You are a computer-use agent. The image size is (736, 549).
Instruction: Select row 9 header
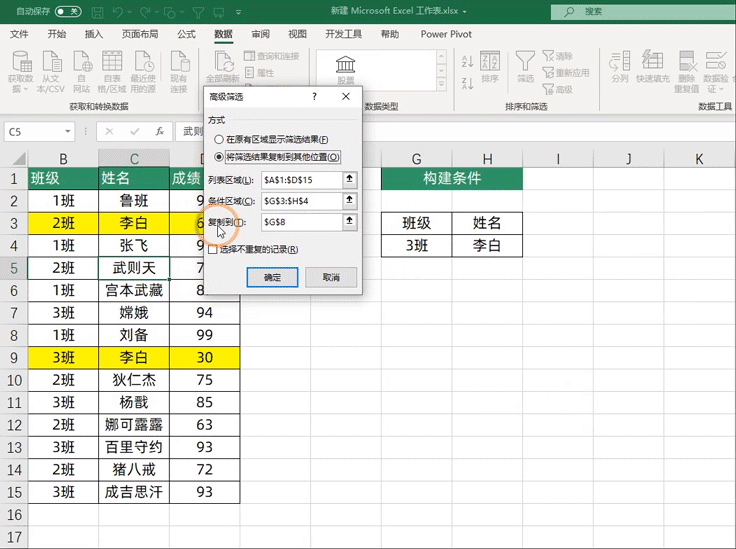tap(14, 358)
